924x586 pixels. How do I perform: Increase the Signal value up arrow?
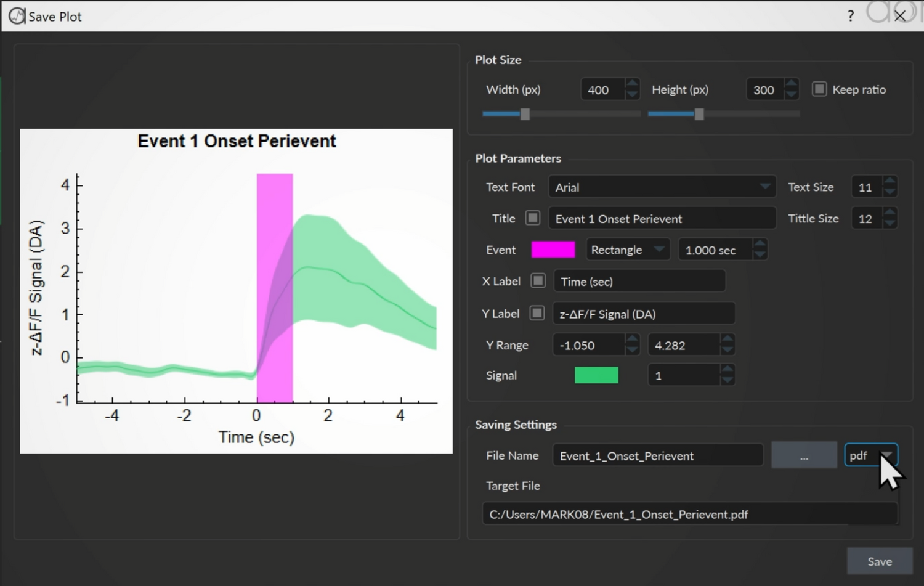pos(727,370)
